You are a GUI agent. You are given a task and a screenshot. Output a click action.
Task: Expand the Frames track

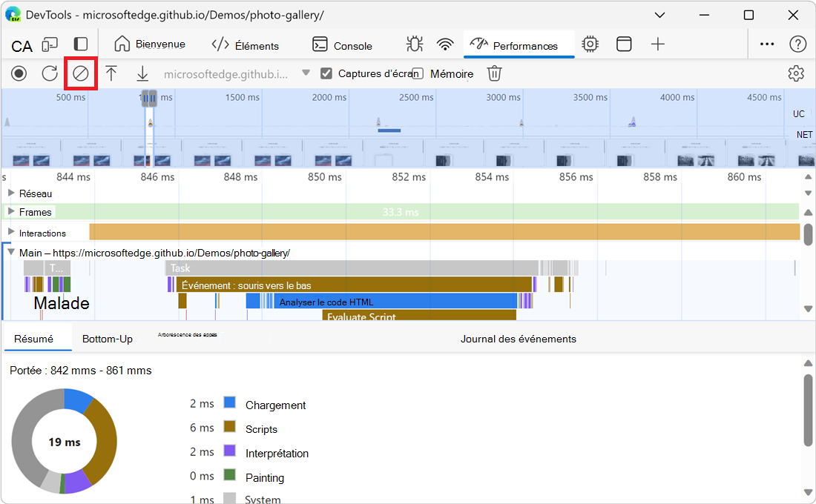pos(11,211)
